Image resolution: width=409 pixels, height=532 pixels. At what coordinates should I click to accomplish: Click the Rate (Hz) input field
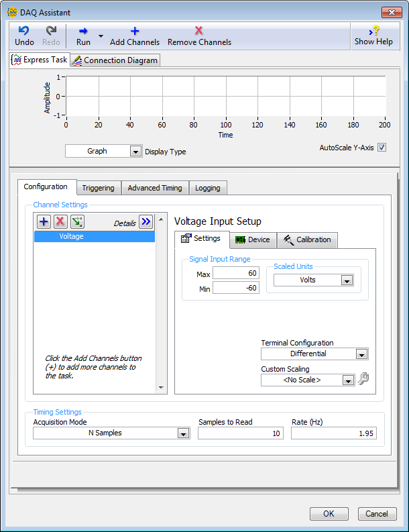tap(333, 433)
